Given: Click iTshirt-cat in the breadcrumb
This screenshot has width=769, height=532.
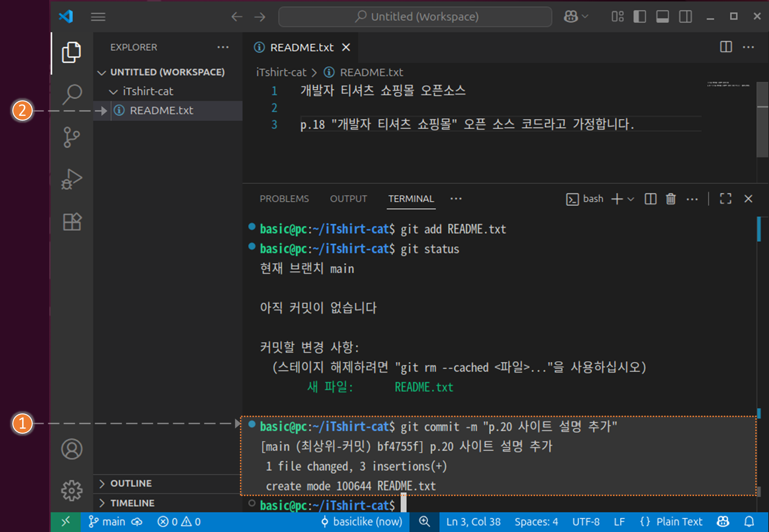Looking at the screenshot, I should click(x=282, y=72).
